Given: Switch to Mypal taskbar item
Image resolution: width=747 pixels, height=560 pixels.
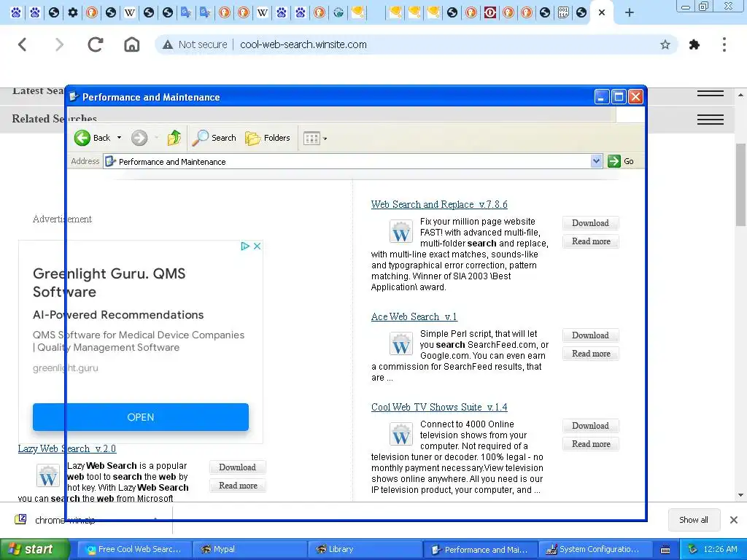Looking at the screenshot, I should pos(249,550).
